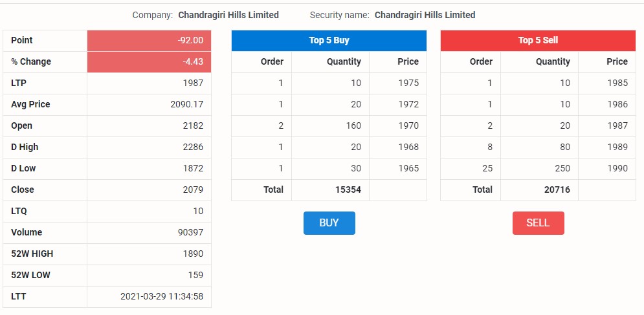Click the Quantity column header in Top 5 Buy
644x315 pixels.
[344, 61]
